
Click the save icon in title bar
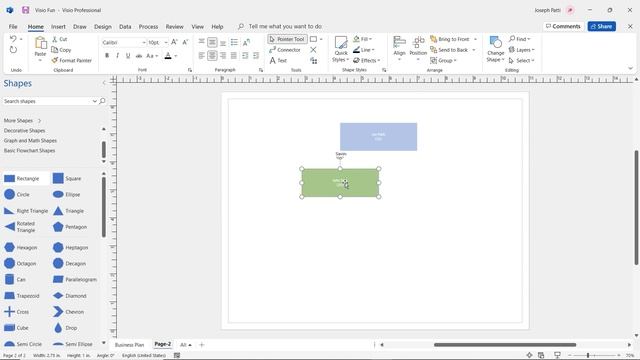[x=25, y=10]
